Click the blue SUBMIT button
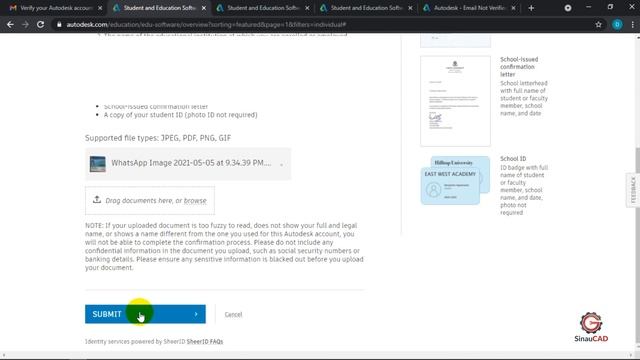 (x=145, y=314)
